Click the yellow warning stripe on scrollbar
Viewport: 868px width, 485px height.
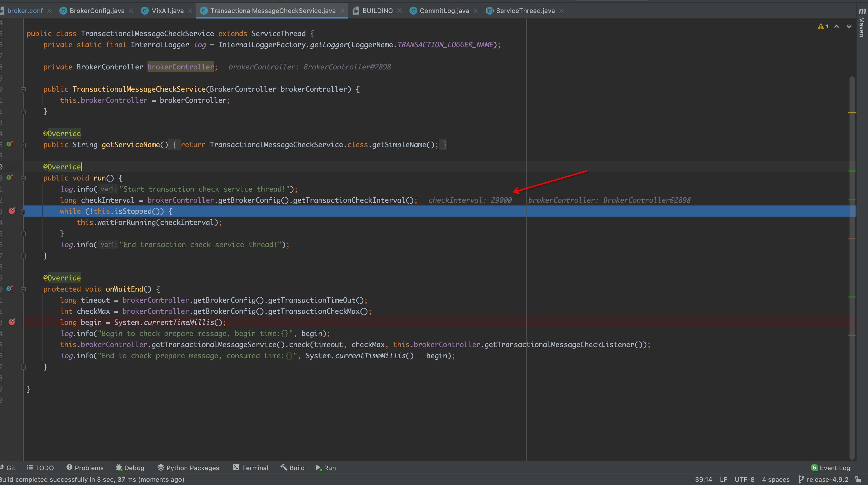(x=852, y=112)
